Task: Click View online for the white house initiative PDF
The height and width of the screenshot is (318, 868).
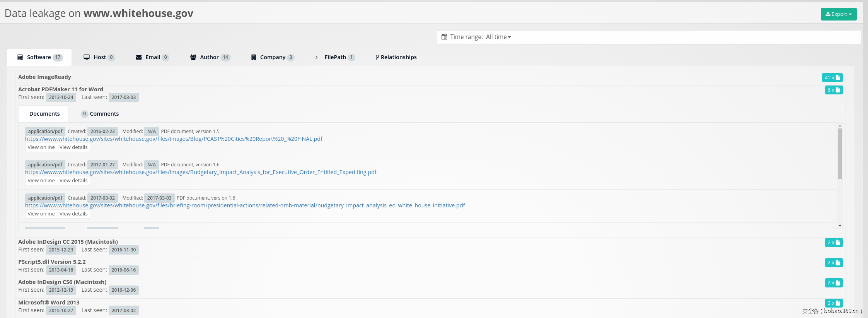Action: pos(41,214)
